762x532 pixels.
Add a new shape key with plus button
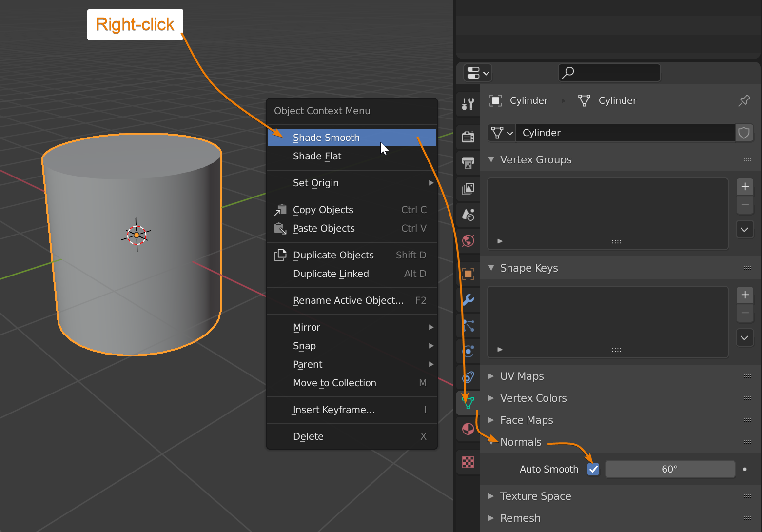745,295
